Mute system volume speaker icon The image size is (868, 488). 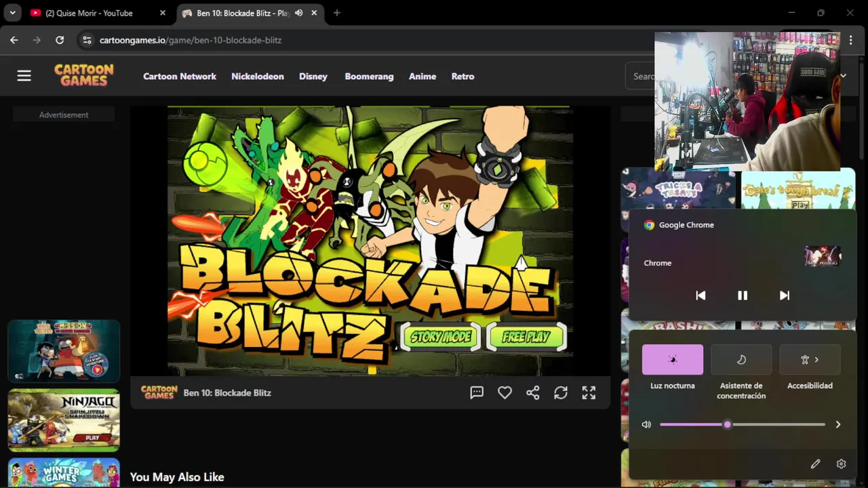pos(646,424)
